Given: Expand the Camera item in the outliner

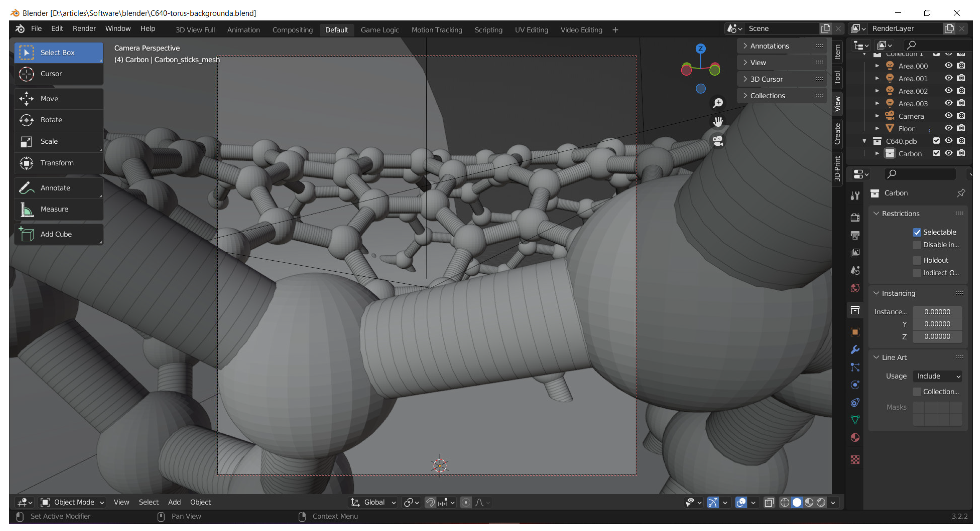Looking at the screenshot, I should point(877,116).
